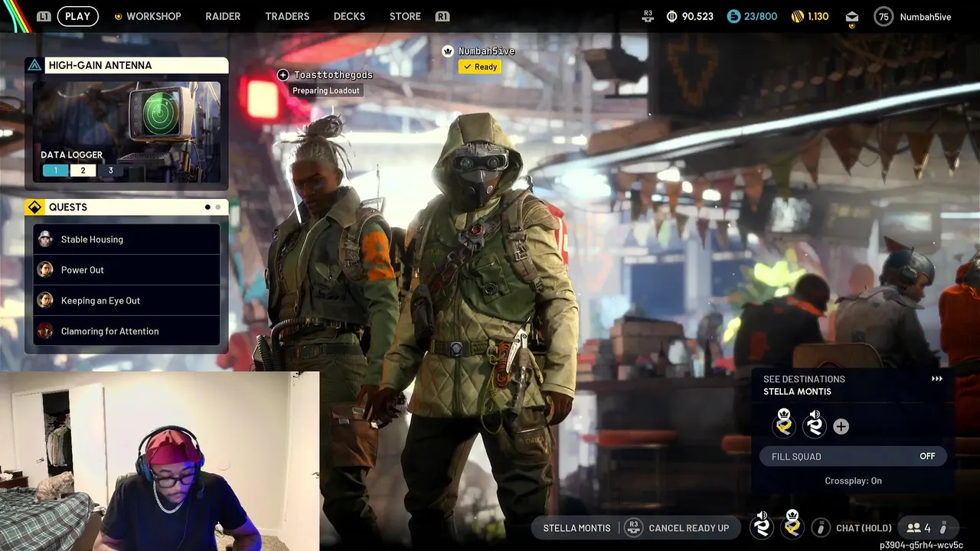
Task: Select Data Logger step 1
Action: [x=55, y=171]
